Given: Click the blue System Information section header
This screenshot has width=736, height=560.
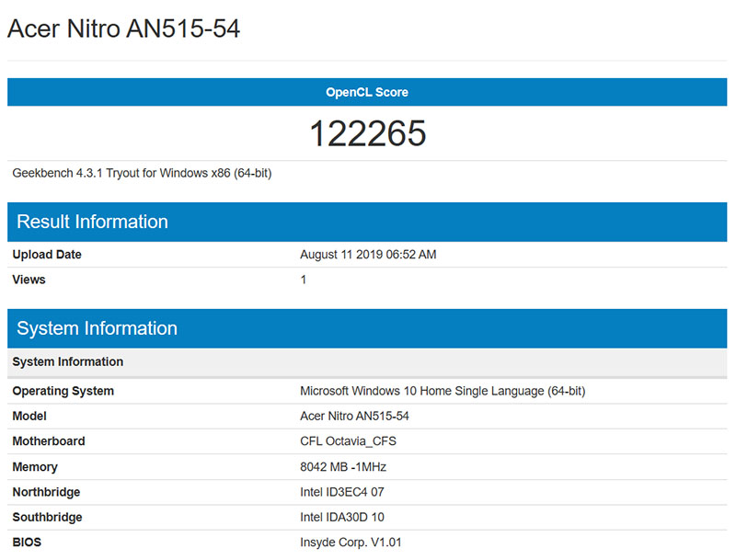Looking at the screenshot, I should click(97, 328).
